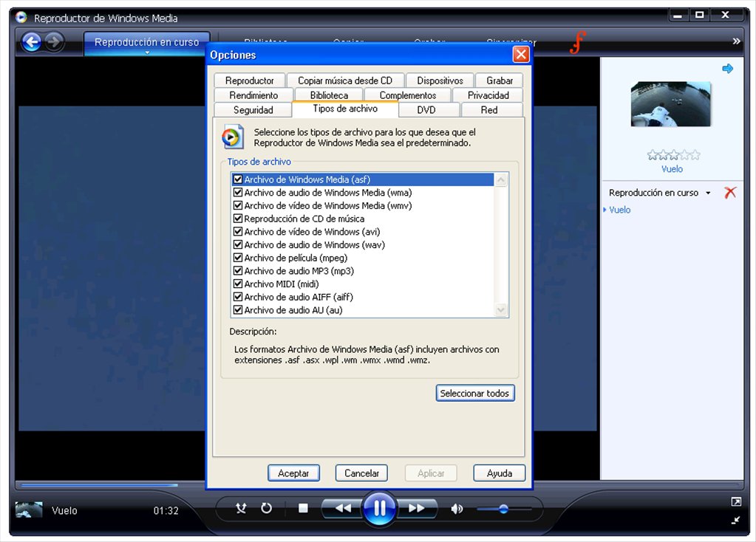Toggle Reproducción de CD de música checkbox
Image resolution: width=756 pixels, height=542 pixels.
238,219
